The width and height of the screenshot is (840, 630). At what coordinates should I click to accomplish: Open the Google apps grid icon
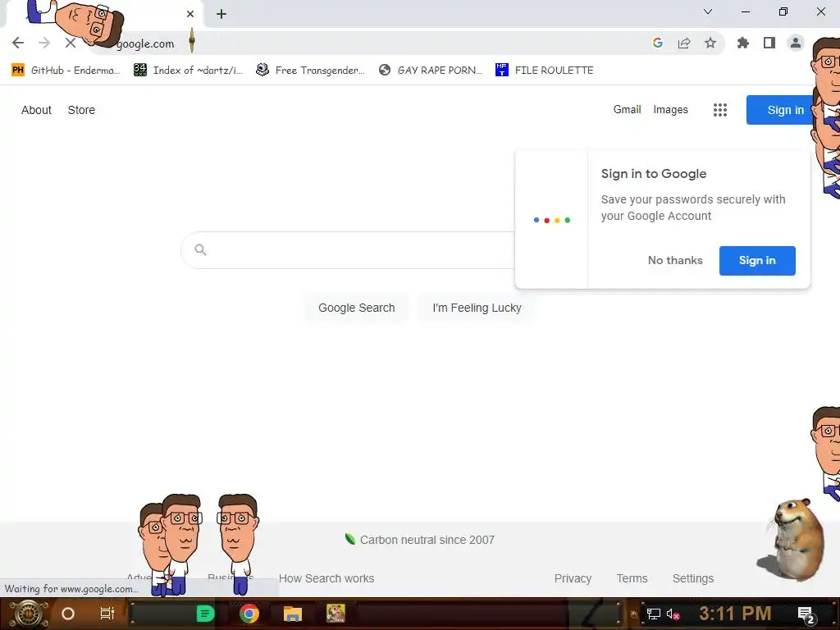pos(720,110)
